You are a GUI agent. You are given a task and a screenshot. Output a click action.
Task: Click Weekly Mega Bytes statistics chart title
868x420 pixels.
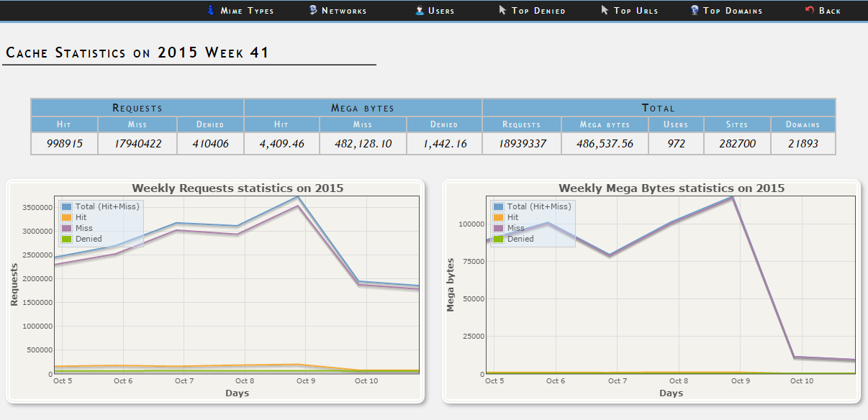click(x=672, y=188)
